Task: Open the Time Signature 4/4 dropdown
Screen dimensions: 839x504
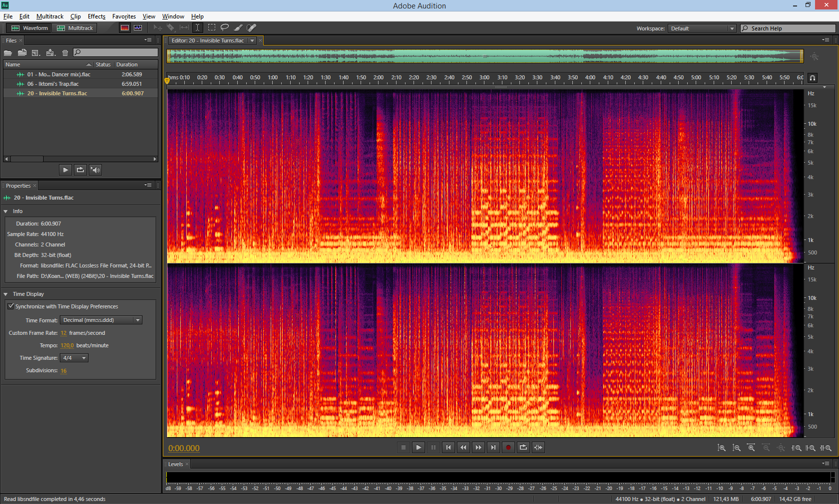Action: tap(74, 358)
